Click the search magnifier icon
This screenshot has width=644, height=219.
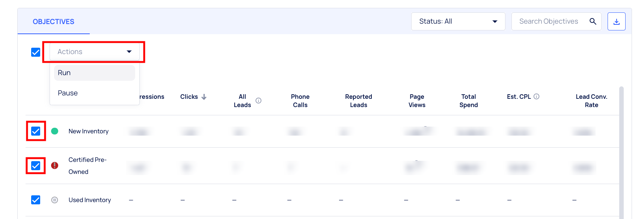pos(593,21)
